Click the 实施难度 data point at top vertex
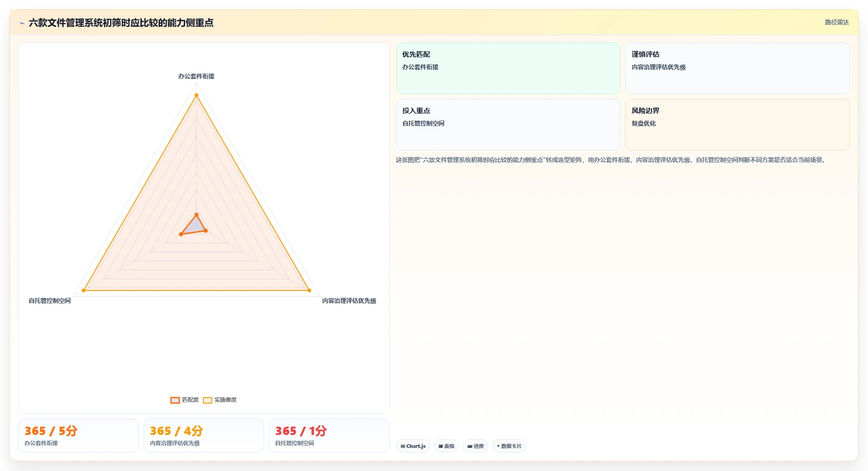868x471 pixels. pyautogui.click(x=196, y=95)
